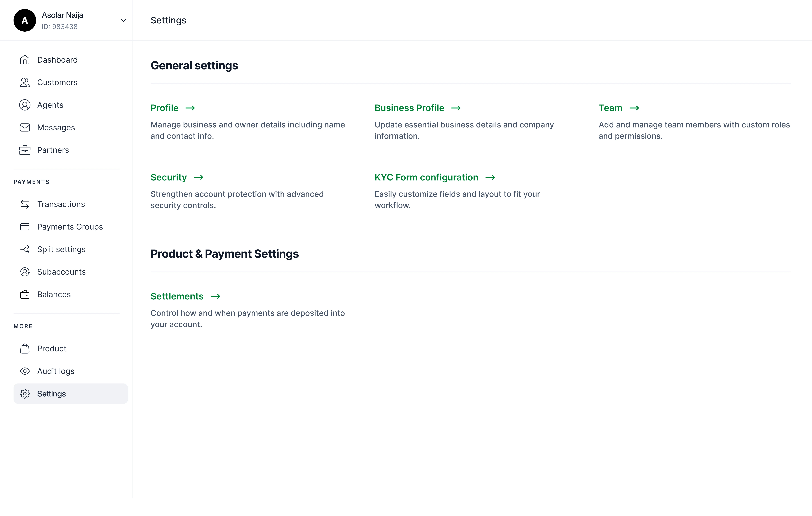
Task: Expand the Asolar Naija account dropdown chevron
Action: tap(123, 20)
